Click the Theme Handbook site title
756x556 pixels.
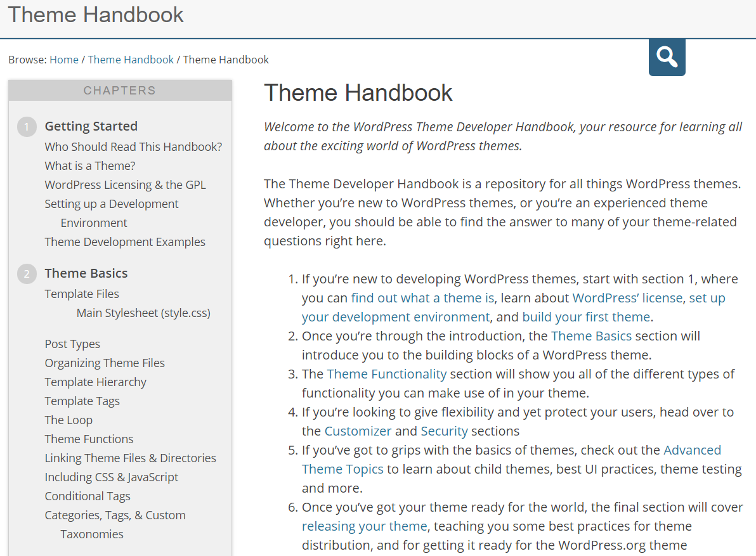click(x=96, y=15)
